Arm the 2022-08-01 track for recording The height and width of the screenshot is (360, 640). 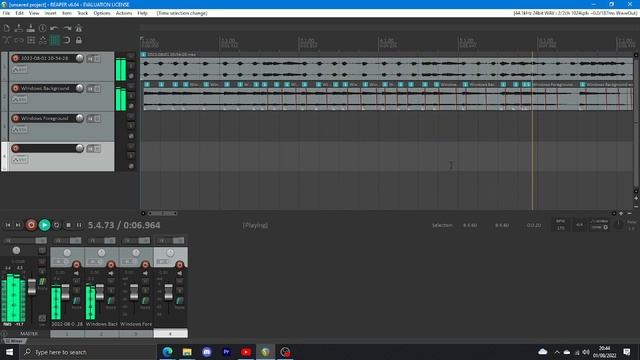pyautogui.click(x=16, y=58)
